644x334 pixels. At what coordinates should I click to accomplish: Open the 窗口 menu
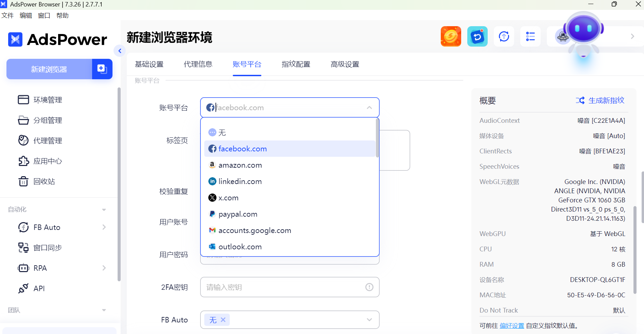pos(44,16)
